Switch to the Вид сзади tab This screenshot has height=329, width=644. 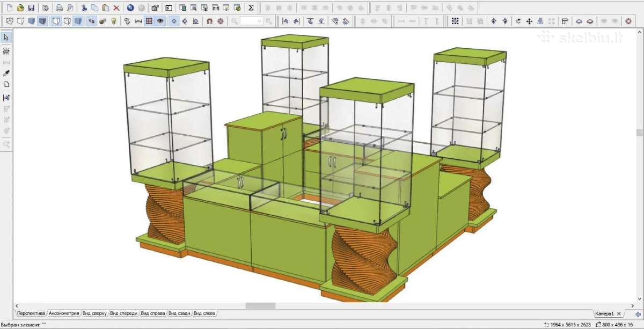pos(179,313)
